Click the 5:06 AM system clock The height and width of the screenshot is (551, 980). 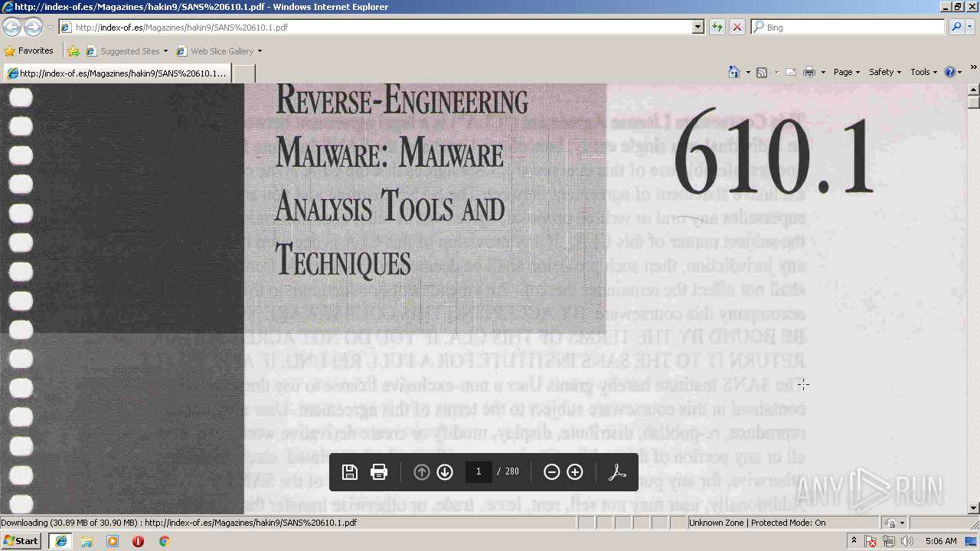941,541
